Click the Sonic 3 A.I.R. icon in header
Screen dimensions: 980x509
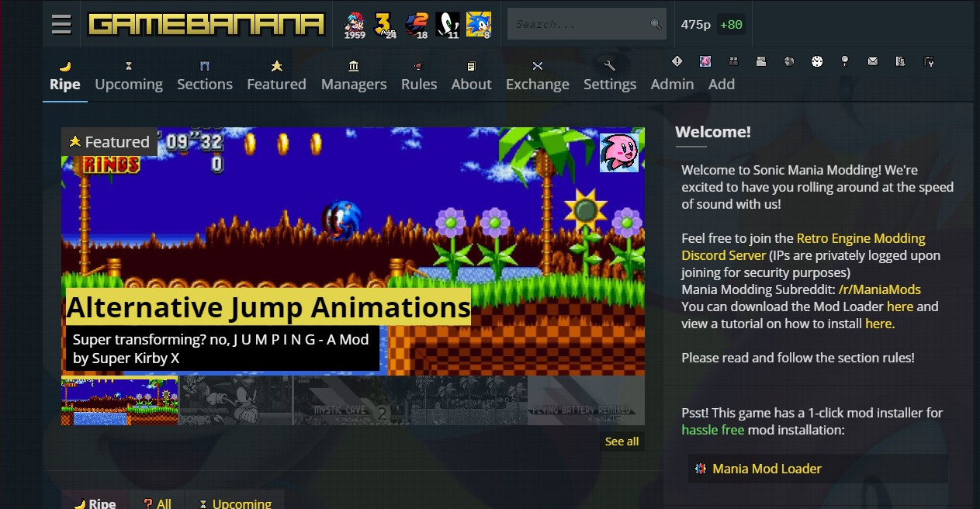point(383,23)
